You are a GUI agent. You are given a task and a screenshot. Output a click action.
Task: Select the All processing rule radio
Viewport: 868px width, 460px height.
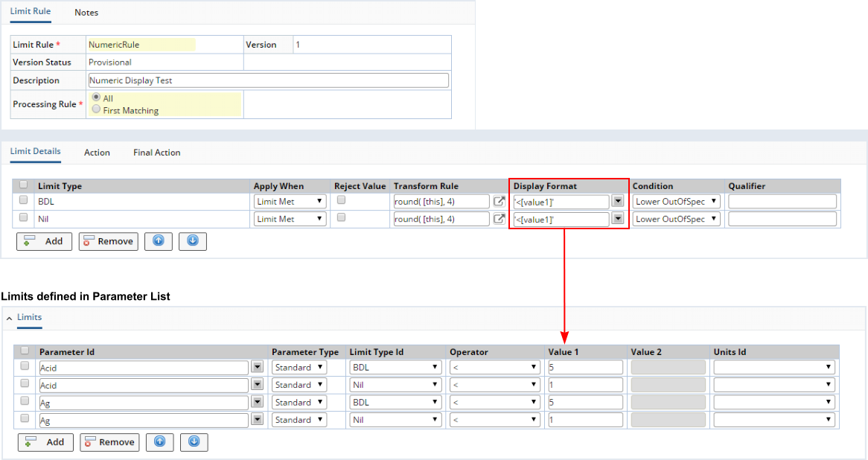[96, 97]
